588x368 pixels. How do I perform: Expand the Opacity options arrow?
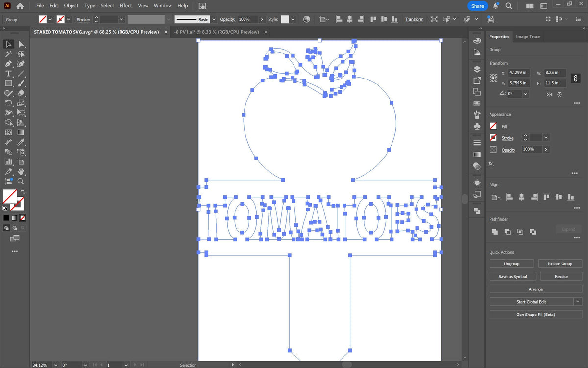[x=546, y=149]
